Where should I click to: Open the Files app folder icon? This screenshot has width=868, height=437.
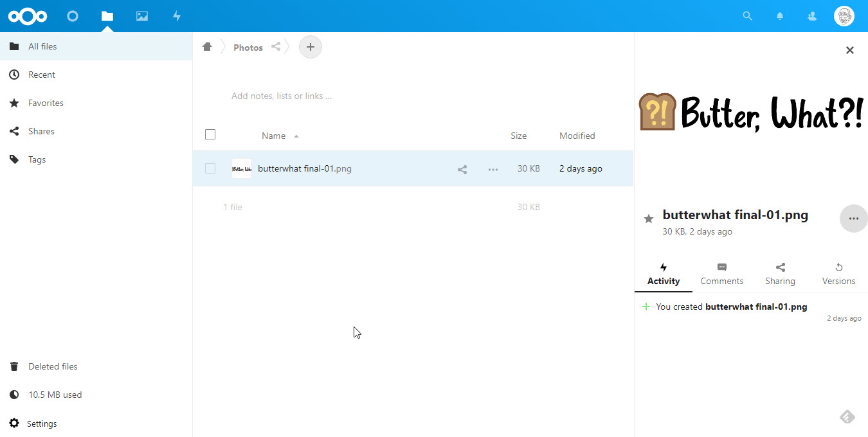click(107, 16)
